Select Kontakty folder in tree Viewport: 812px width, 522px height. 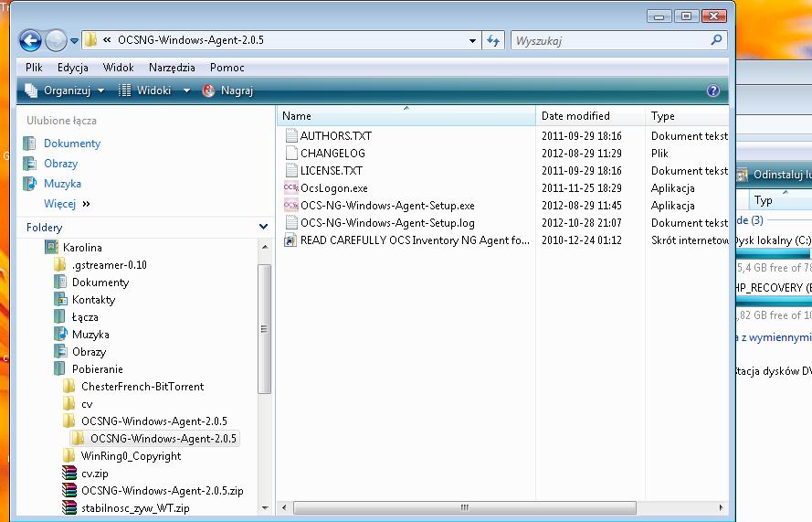coord(94,300)
